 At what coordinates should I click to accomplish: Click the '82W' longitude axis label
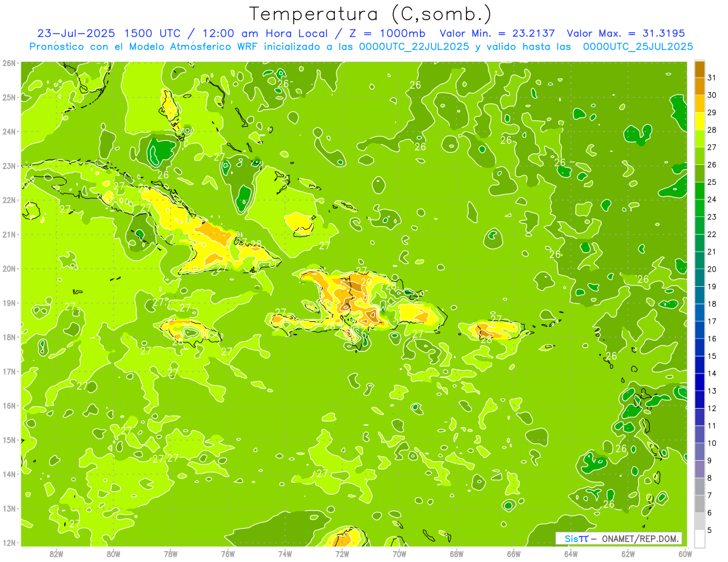[56, 554]
